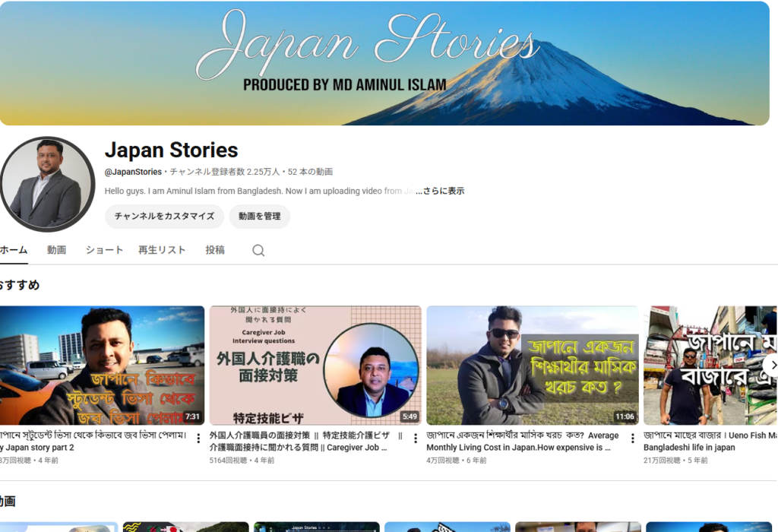The width and height of the screenshot is (778, 532).
Task: Open options menu for monthly living cost video
Action: 633,439
